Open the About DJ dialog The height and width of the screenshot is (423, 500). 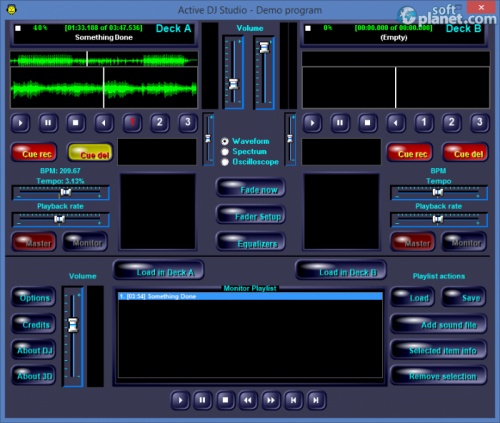[34, 349]
